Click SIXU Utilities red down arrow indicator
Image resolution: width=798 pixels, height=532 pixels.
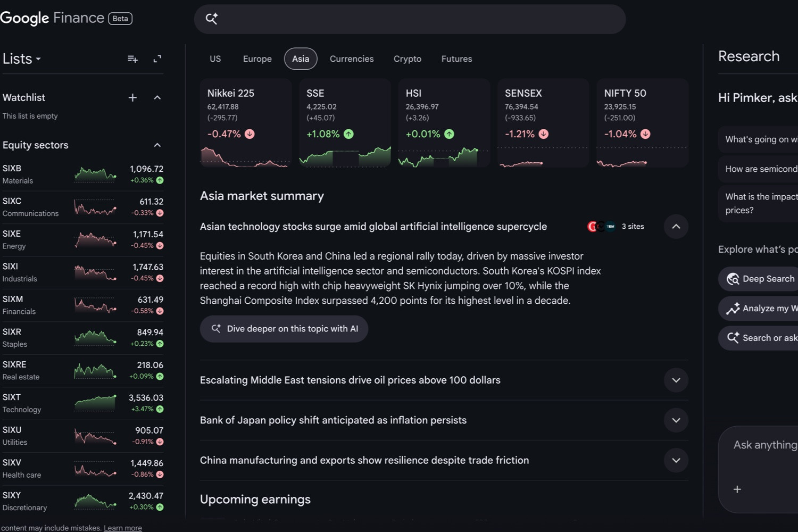[x=160, y=442]
